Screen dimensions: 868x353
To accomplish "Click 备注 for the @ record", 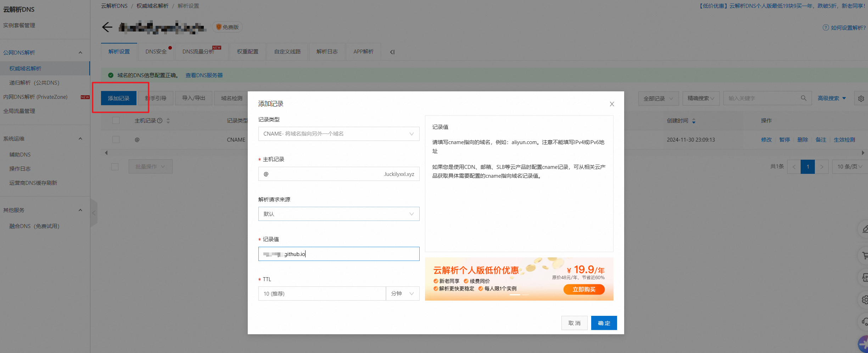I will pyautogui.click(x=821, y=140).
